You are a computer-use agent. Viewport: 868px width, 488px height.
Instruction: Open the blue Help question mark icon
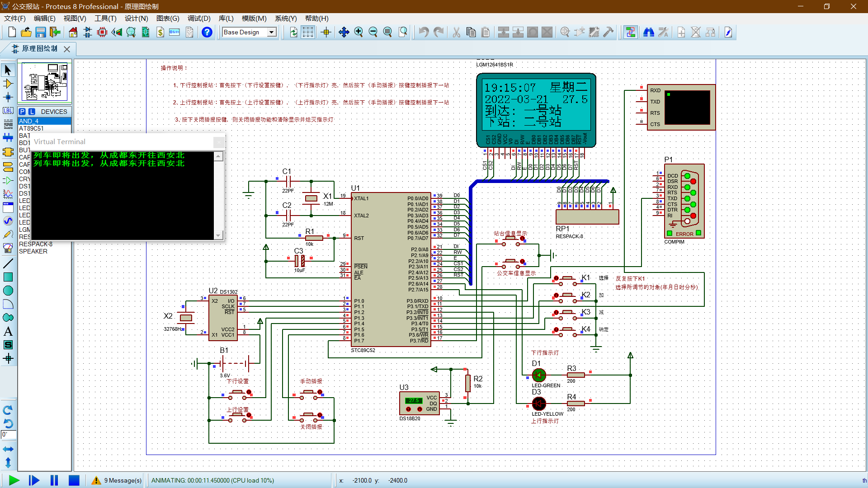pos(207,32)
